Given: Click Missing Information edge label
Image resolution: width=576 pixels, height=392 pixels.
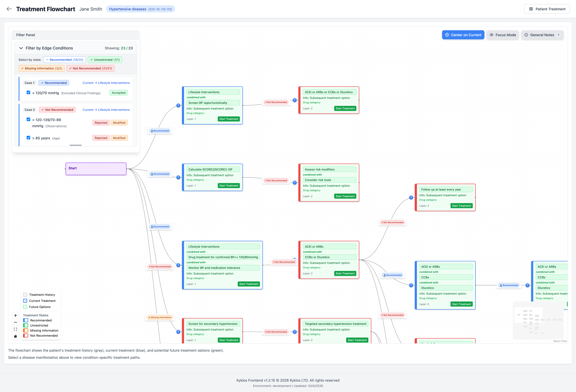Looking at the screenshot, I should click(x=160, y=317).
